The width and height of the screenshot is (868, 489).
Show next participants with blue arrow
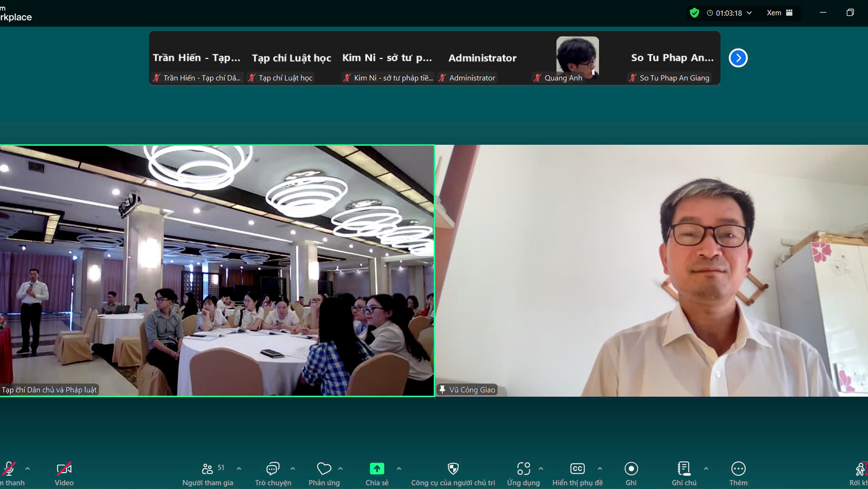tap(738, 58)
